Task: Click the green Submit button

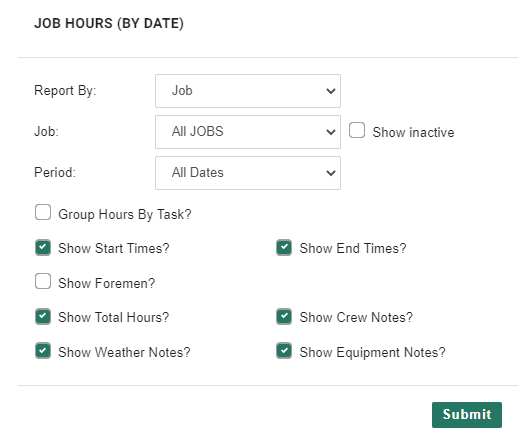Action: tap(467, 415)
